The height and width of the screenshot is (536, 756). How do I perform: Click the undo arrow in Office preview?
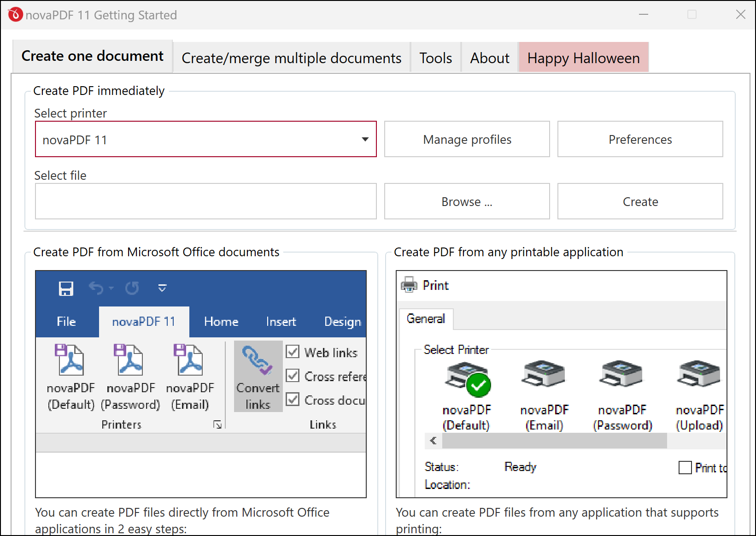96,288
